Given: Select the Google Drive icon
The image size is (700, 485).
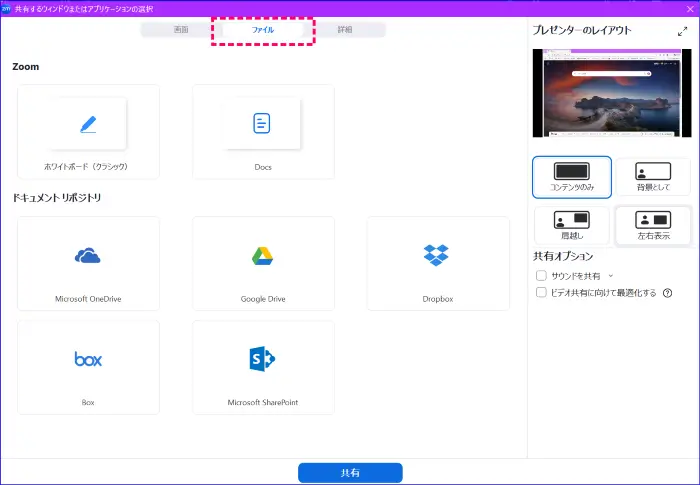Looking at the screenshot, I should (263, 256).
